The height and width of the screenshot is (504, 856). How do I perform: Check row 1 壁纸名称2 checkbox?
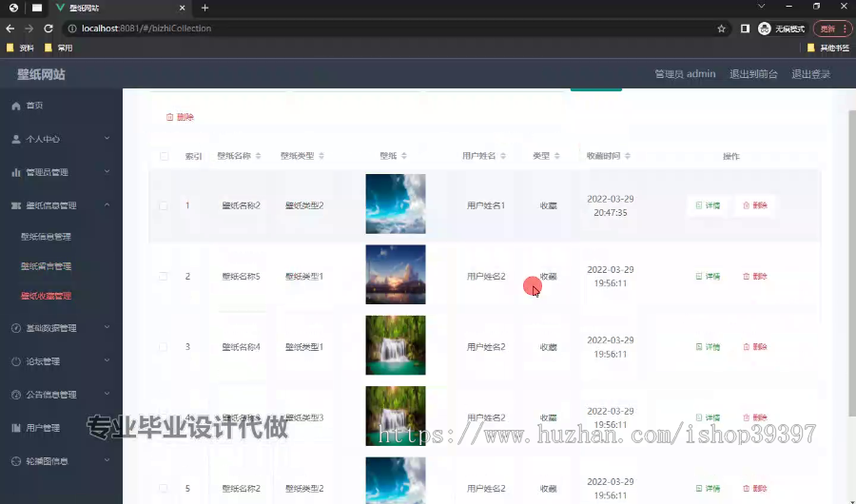[164, 205]
